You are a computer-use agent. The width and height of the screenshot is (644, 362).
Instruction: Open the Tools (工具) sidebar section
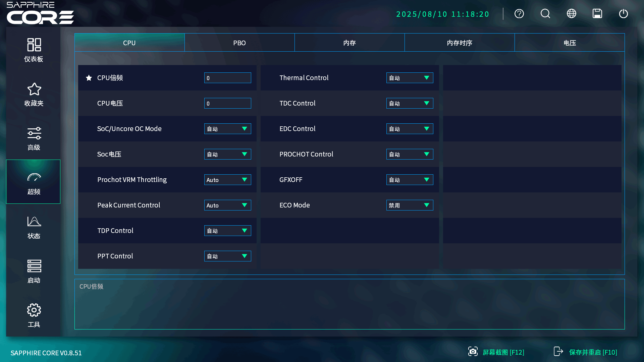pyautogui.click(x=34, y=315)
